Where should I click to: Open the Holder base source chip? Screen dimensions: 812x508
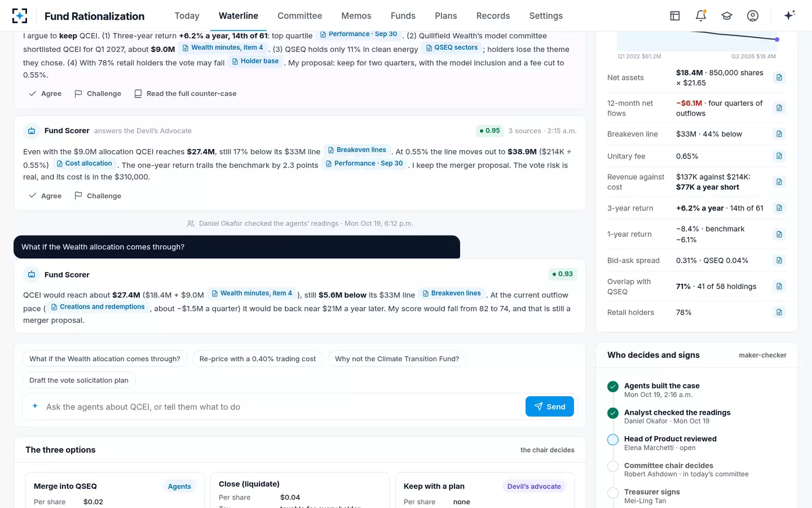point(255,62)
